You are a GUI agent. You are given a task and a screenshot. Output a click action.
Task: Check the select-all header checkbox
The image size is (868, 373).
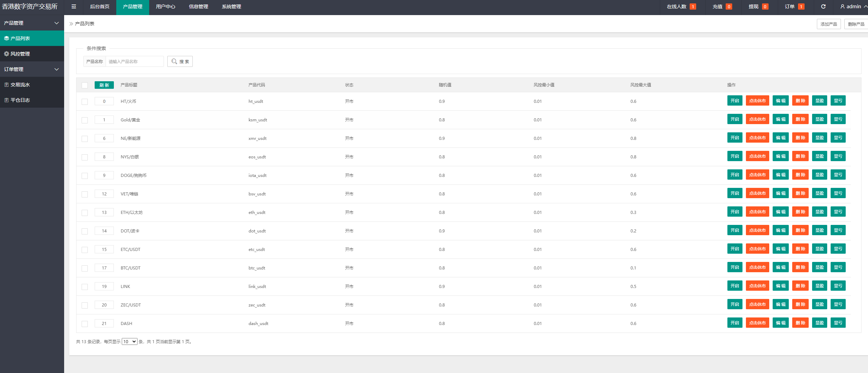85,85
